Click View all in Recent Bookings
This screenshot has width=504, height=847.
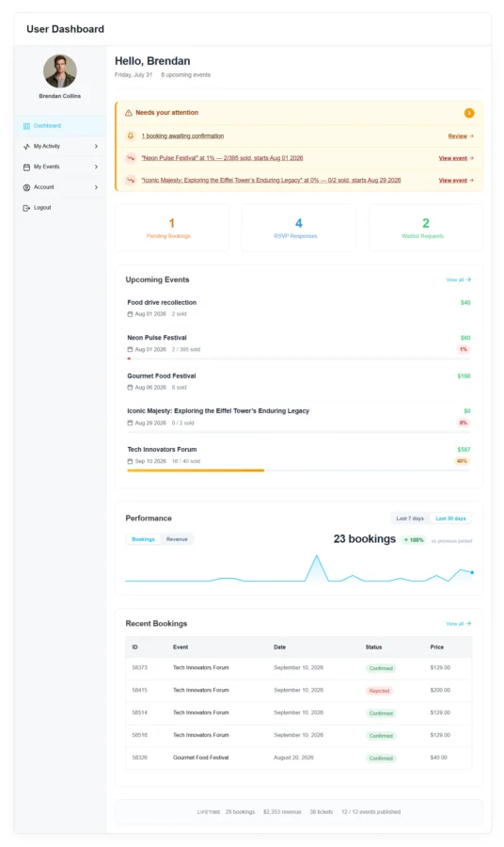pyautogui.click(x=459, y=624)
